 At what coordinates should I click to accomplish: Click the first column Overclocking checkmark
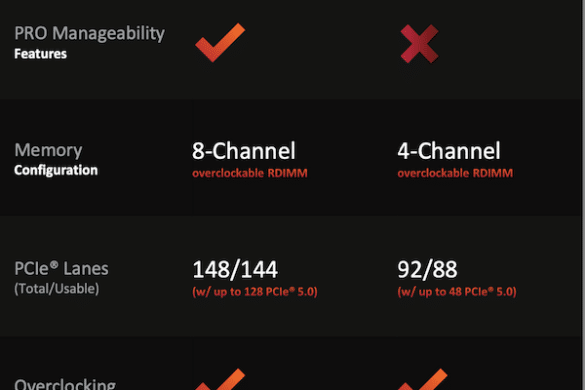(220, 380)
